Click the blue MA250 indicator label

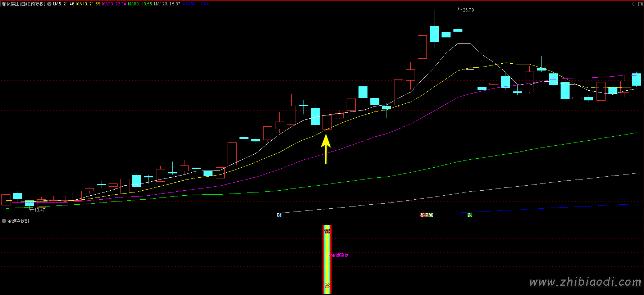pos(195,4)
